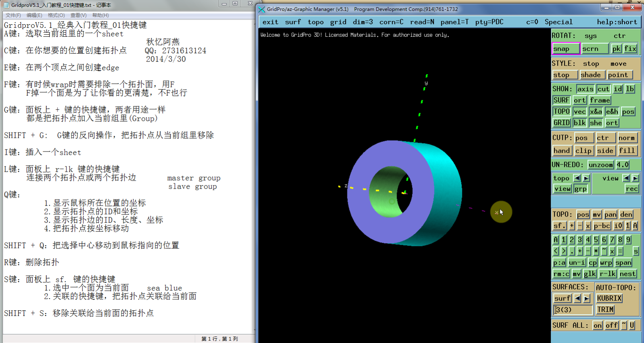Open the topo menu in GridPro menubar
The height and width of the screenshot is (343, 644).
pos(316,22)
